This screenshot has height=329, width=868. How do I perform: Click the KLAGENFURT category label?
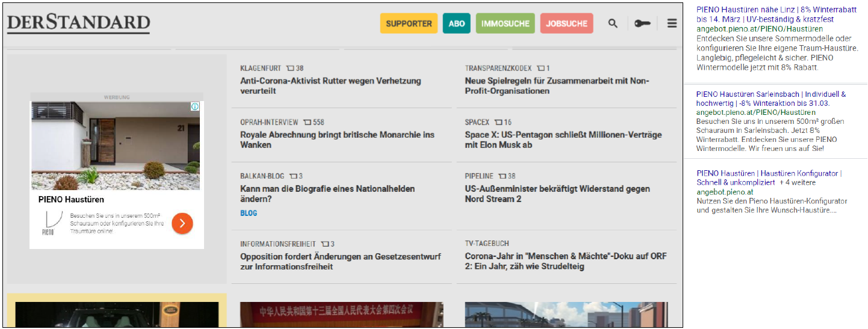(x=261, y=69)
